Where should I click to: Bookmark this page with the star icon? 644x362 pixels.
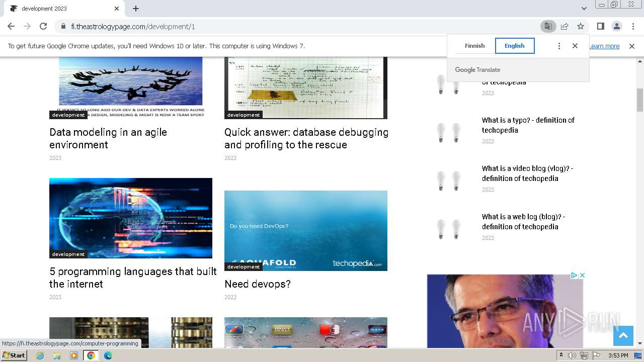(x=581, y=26)
